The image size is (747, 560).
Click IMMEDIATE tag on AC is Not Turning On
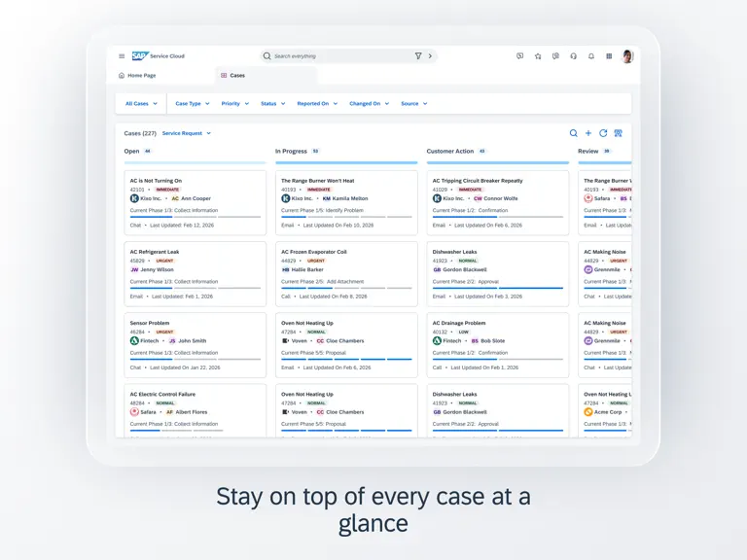coord(167,190)
